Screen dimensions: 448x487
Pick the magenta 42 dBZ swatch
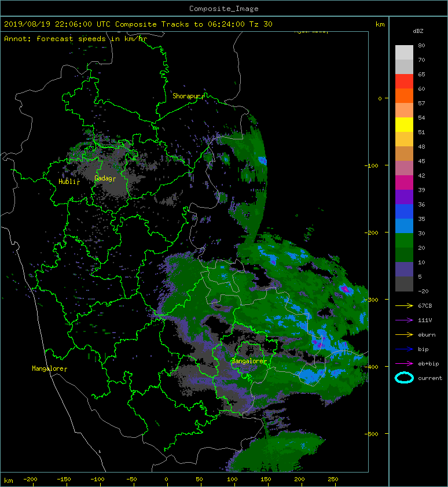(x=404, y=182)
